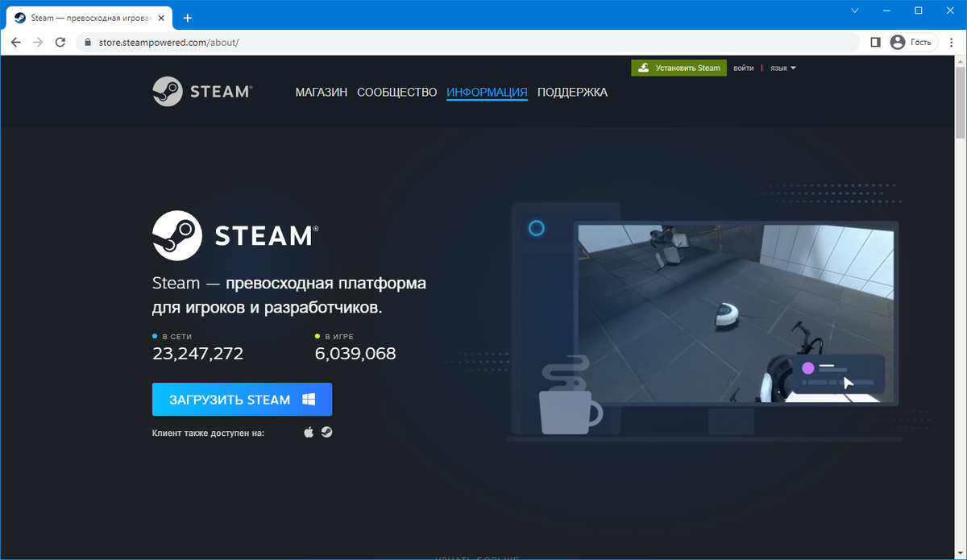
Task: Click the 6,039,068 in-game count
Action: (355, 353)
